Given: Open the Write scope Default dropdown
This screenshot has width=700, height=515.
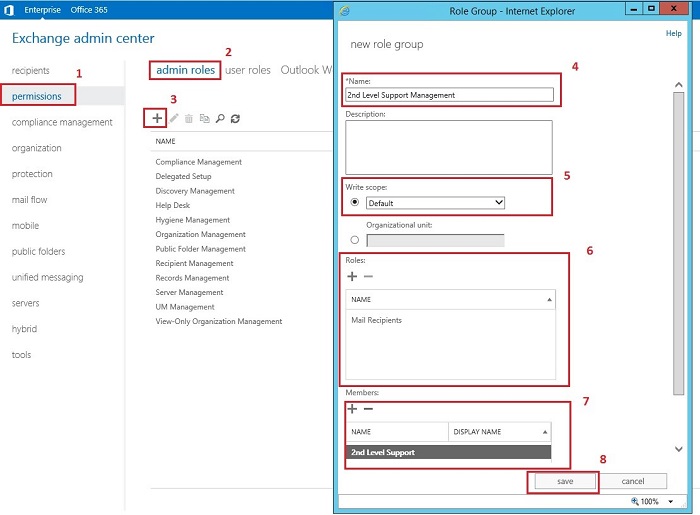Looking at the screenshot, I should tap(435, 203).
